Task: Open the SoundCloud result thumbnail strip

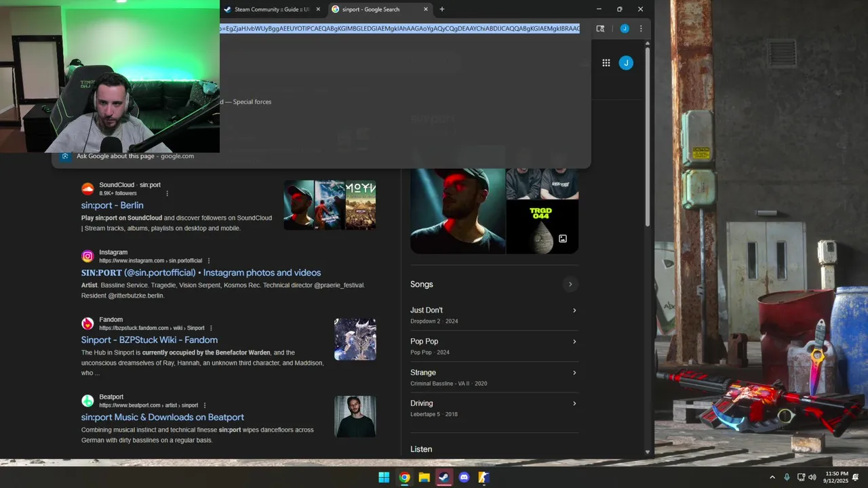Action: [x=330, y=205]
